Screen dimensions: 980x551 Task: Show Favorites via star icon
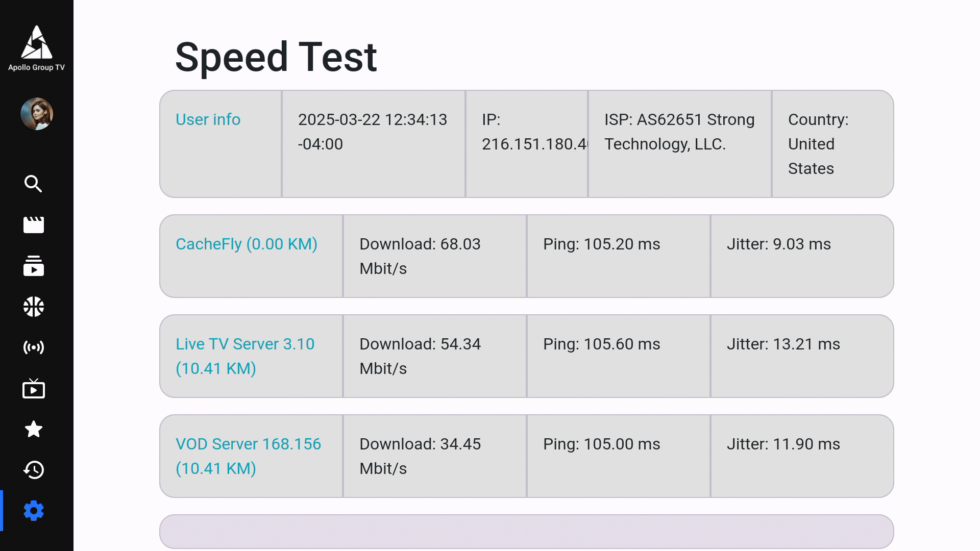[x=34, y=429]
